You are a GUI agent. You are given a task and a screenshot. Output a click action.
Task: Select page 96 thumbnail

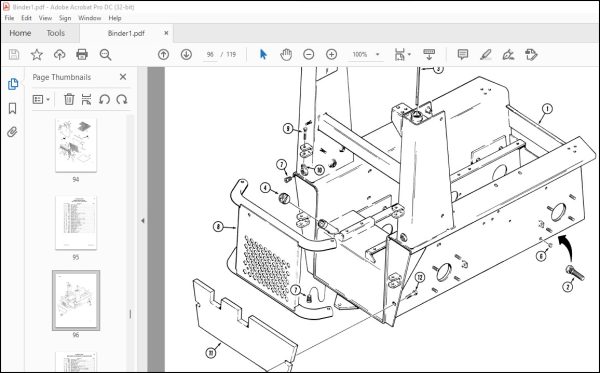(76, 300)
